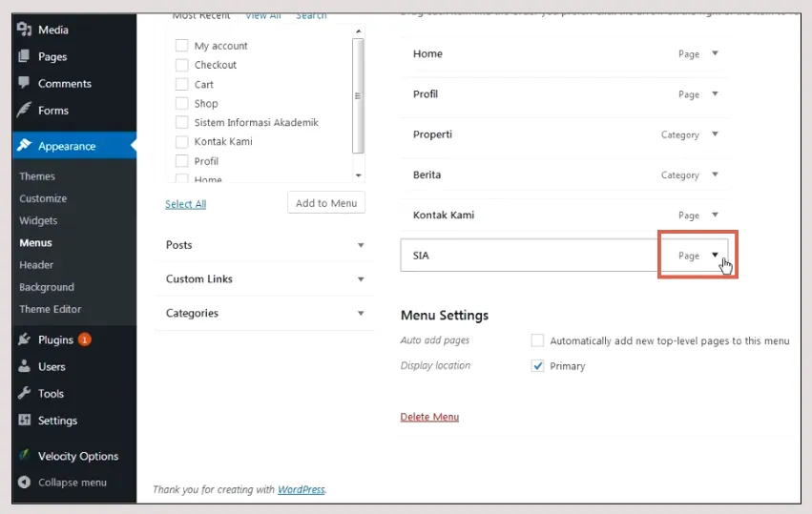
Task: Click the Appearance paintbrush icon
Action: pos(24,146)
